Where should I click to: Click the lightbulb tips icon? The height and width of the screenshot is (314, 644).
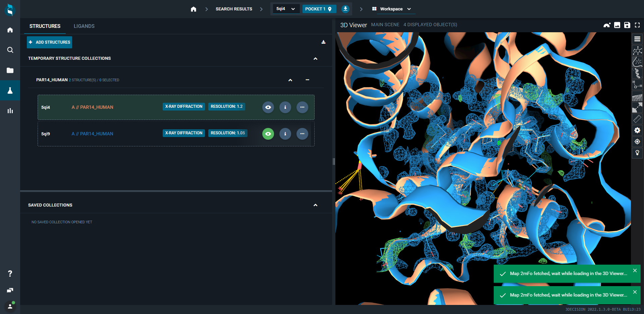(637, 153)
